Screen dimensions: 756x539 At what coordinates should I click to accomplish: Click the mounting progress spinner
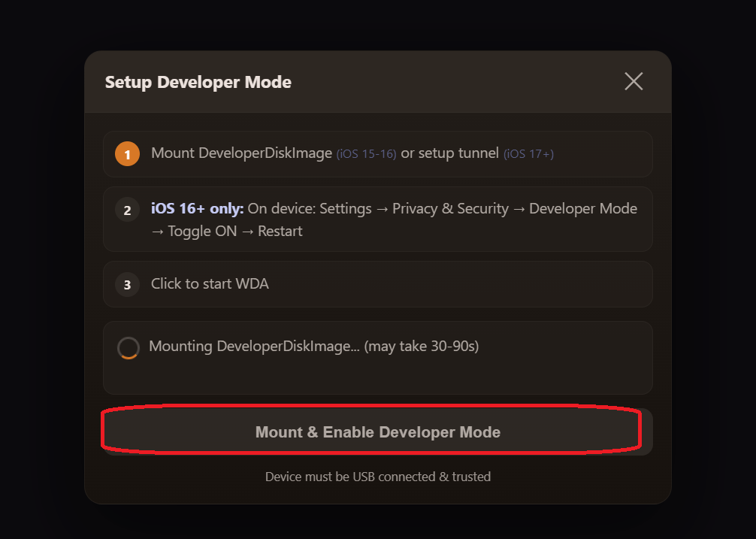click(x=129, y=347)
